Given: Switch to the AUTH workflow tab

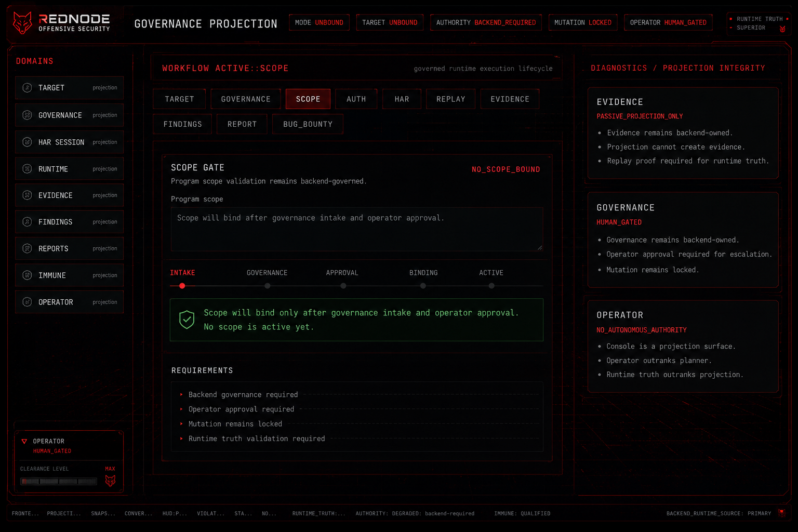Looking at the screenshot, I should click(356, 99).
